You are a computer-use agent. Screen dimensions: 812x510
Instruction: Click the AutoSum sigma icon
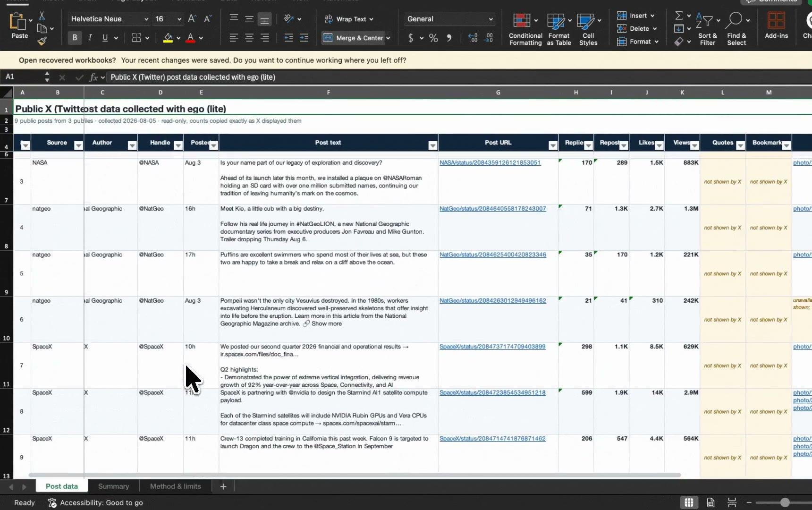click(x=679, y=16)
